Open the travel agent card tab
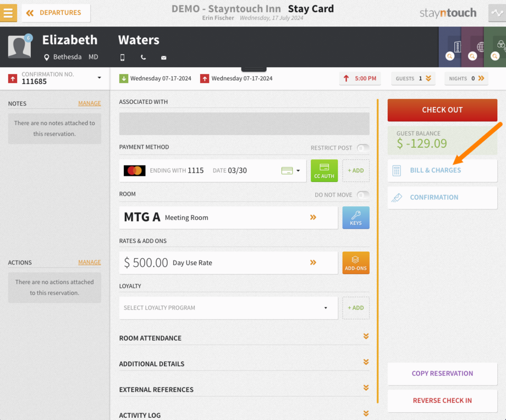 pos(472,47)
